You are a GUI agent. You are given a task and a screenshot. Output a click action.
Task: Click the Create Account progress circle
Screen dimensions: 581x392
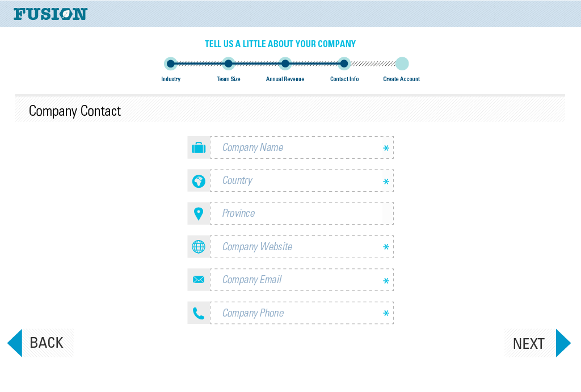(x=402, y=64)
